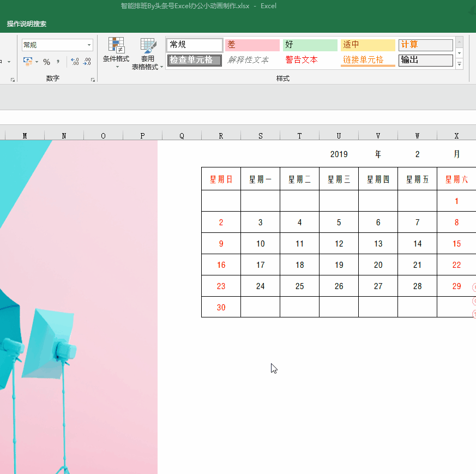This screenshot has height=474, width=476.
Task: Select calendar date cell 9
Action: (221, 243)
